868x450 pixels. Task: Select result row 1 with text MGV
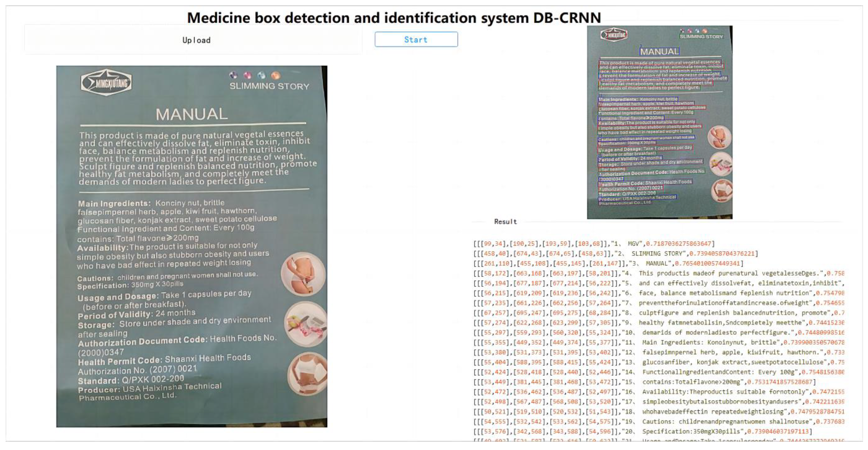[x=594, y=244]
